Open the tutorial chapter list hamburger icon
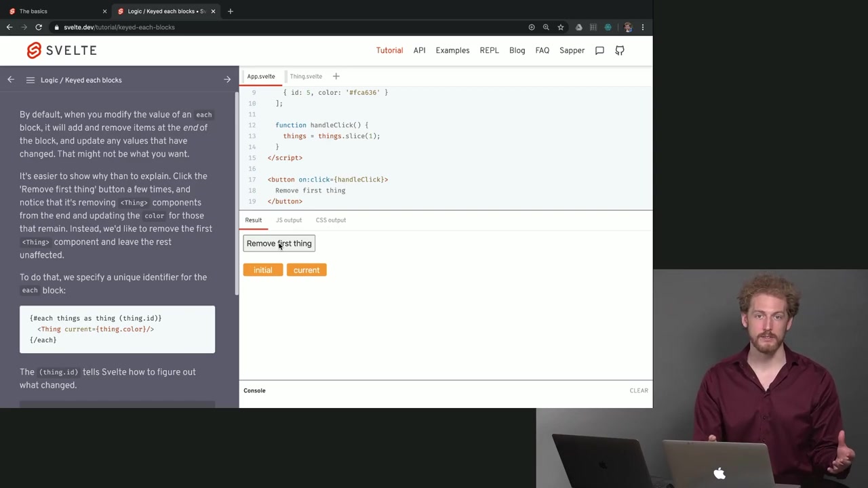Screen dimensions: 868x488 pos(31,80)
